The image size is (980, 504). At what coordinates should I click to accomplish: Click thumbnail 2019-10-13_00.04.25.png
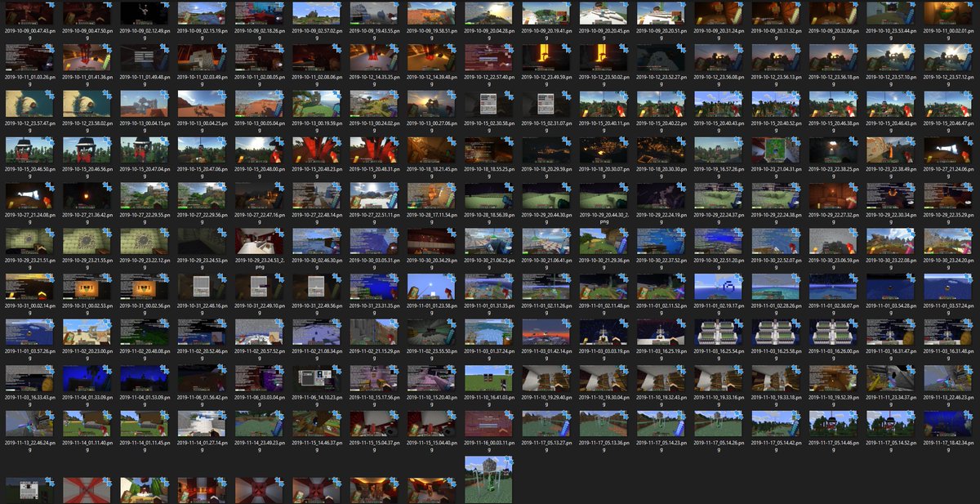click(x=201, y=104)
